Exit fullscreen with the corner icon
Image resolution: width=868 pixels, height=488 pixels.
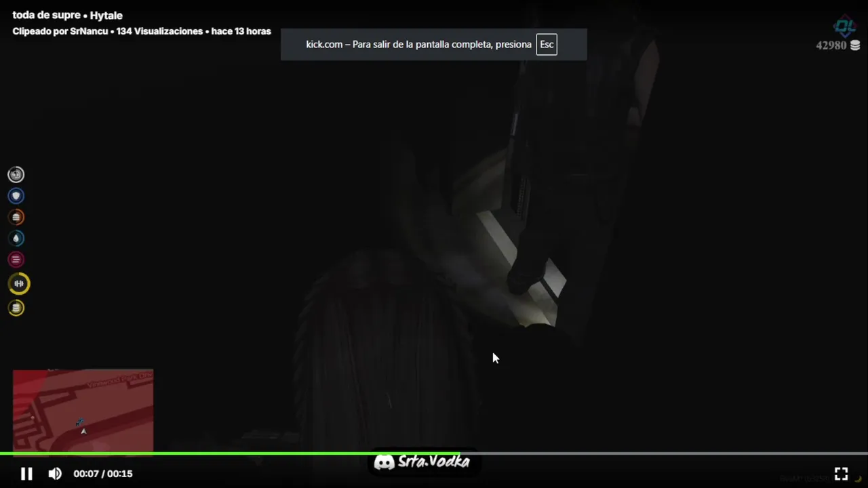click(841, 474)
